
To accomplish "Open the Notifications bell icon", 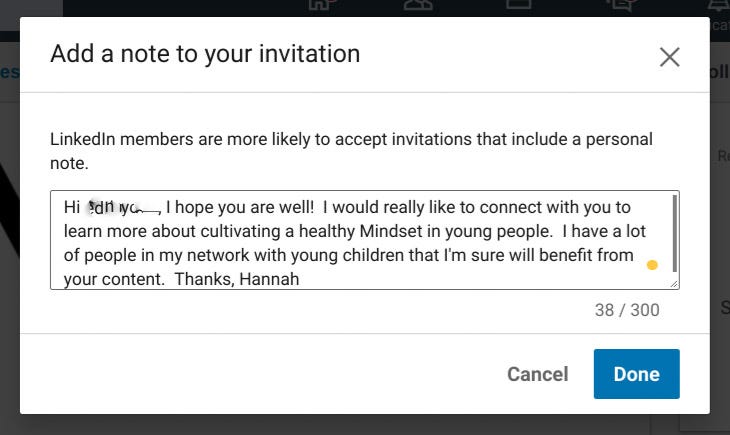I will tap(718, 5).
